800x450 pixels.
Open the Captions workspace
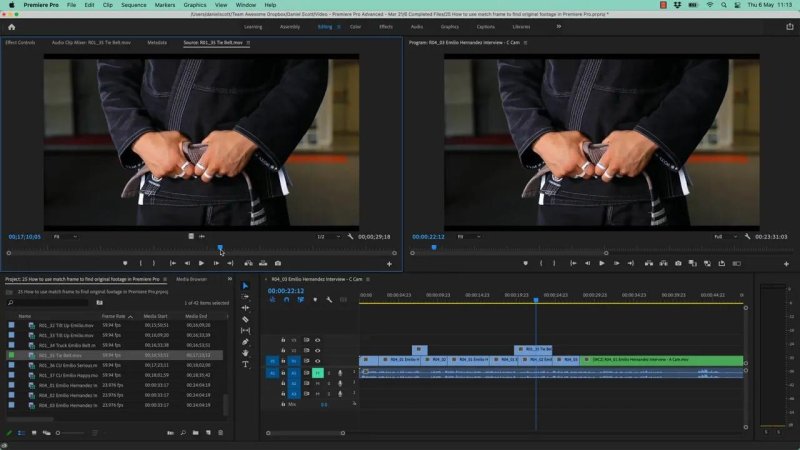click(x=486, y=27)
